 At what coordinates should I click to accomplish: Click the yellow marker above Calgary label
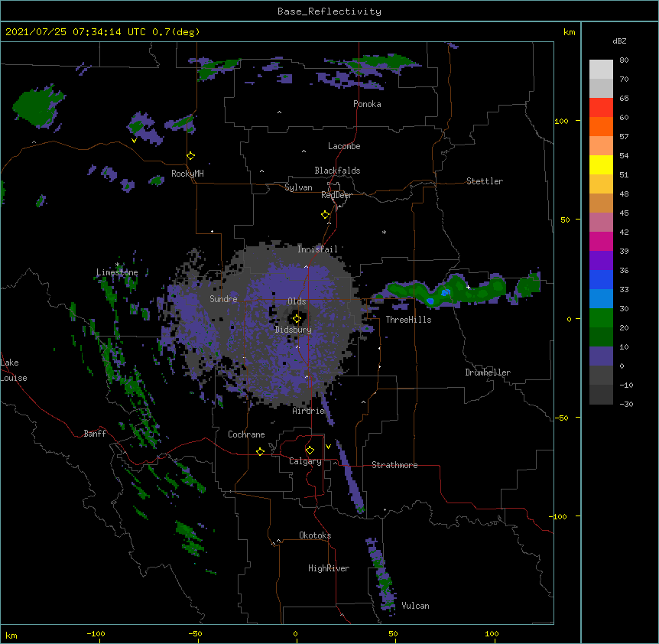point(310,450)
